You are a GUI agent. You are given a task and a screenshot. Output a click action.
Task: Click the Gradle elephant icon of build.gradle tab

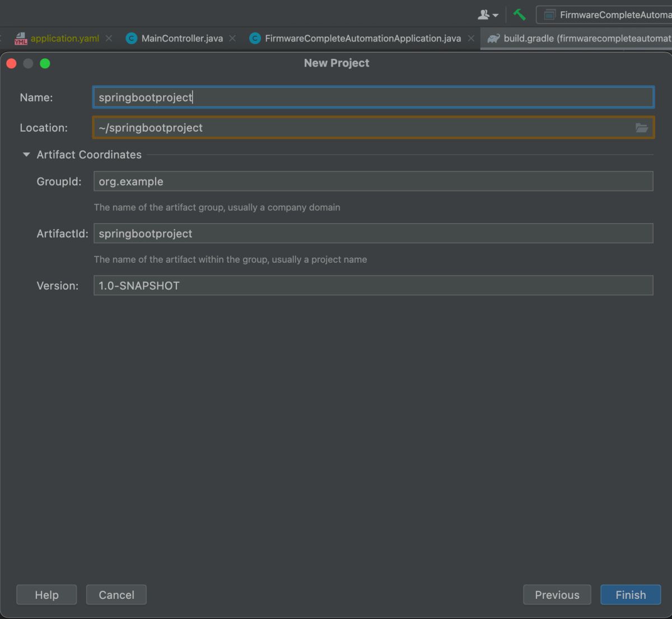pyautogui.click(x=493, y=38)
